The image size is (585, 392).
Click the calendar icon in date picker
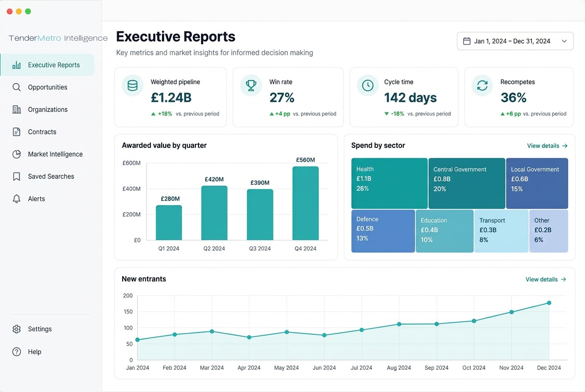click(467, 41)
